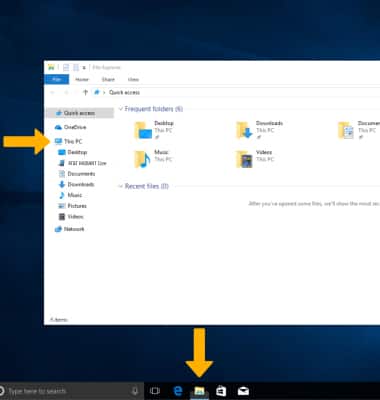The height and width of the screenshot is (400, 380).
Task: Click the microphone icon in search box
Action: click(135, 391)
